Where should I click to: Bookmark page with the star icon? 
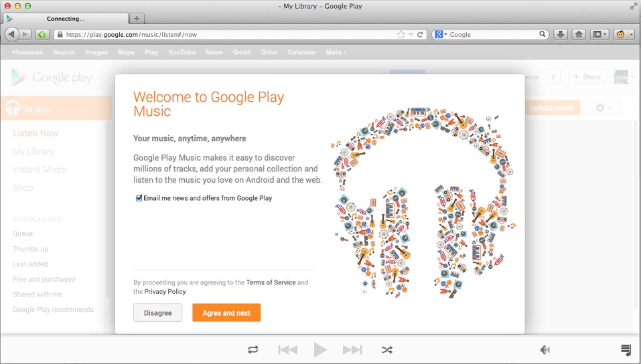point(401,35)
